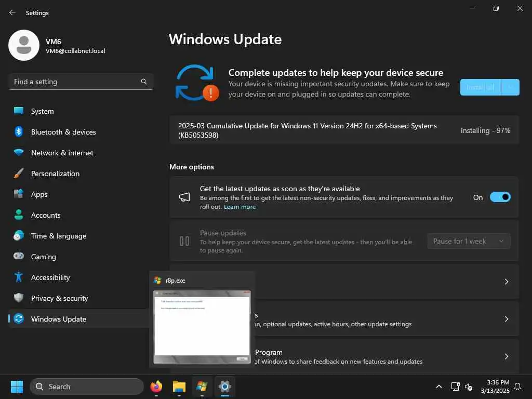Follow the Learn more link
Image resolution: width=532 pixels, height=399 pixels.
[x=240, y=207]
